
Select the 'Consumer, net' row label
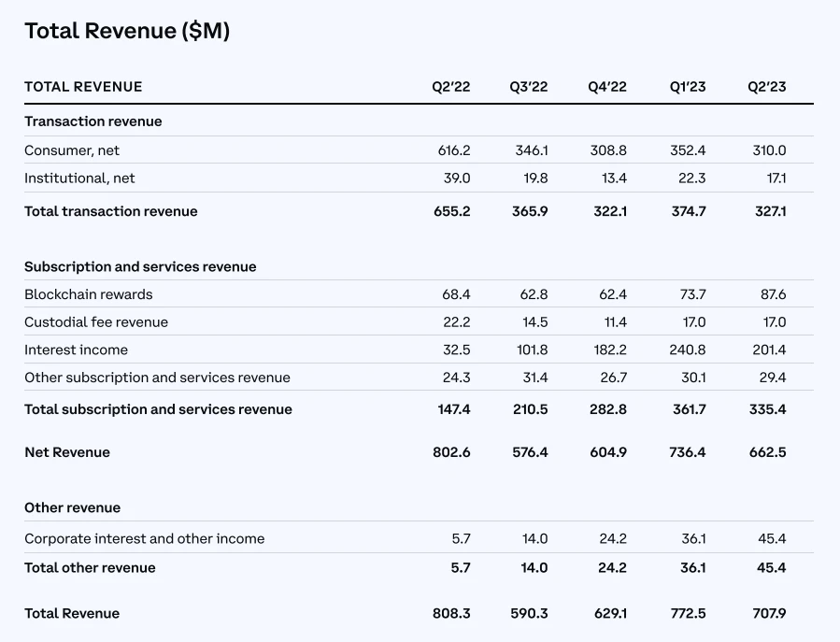(72, 150)
